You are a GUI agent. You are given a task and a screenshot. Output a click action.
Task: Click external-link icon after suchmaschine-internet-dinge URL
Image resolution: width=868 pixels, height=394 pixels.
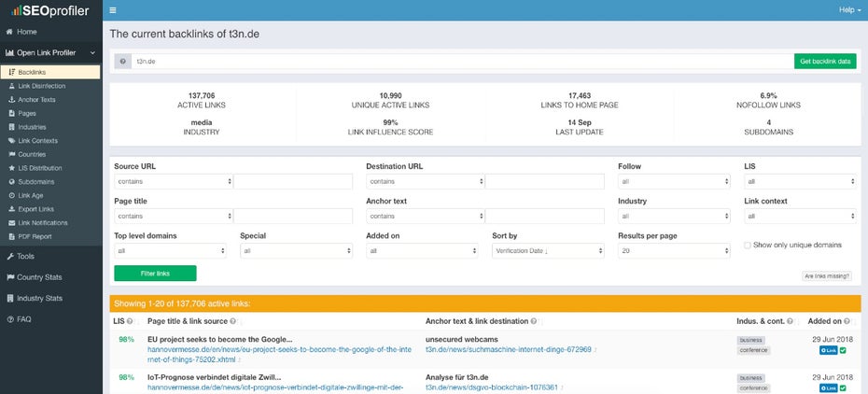tap(595, 350)
